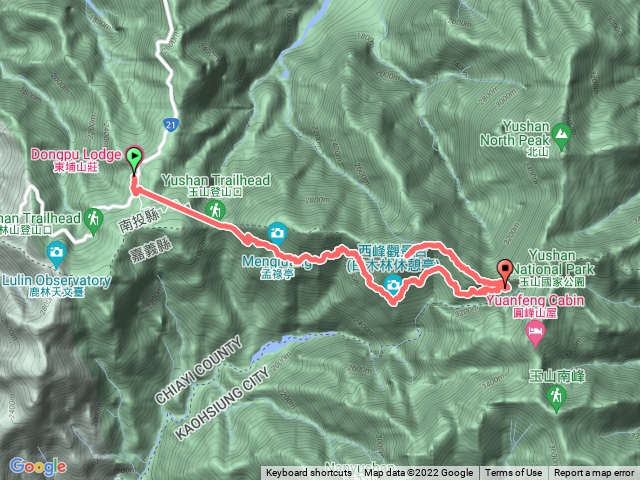Click the Yushan South Peak hiker icon

pos(556,398)
